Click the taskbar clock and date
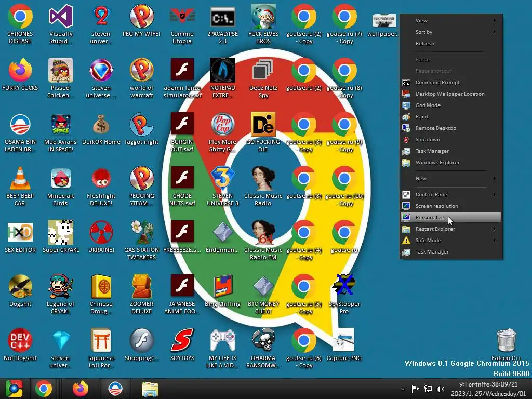The width and height of the screenshot is (532, 399). (488, 389)
